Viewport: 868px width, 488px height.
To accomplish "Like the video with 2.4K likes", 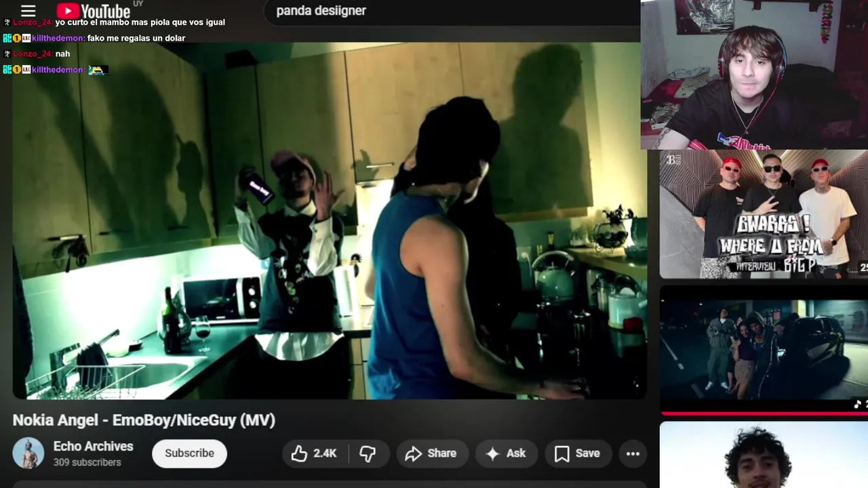I will tap(314, 453).
